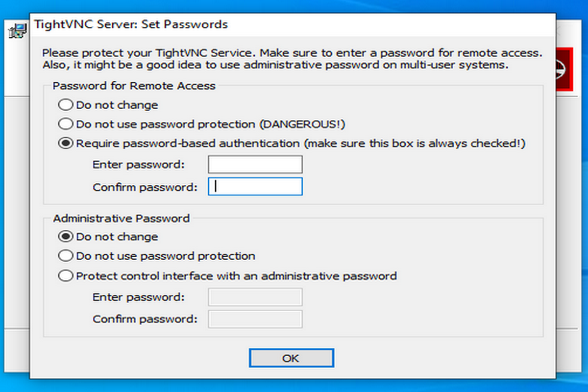
Task: Choose 'Do not use password protection (DANGEROUS!)'
Action: pos(65,124)
